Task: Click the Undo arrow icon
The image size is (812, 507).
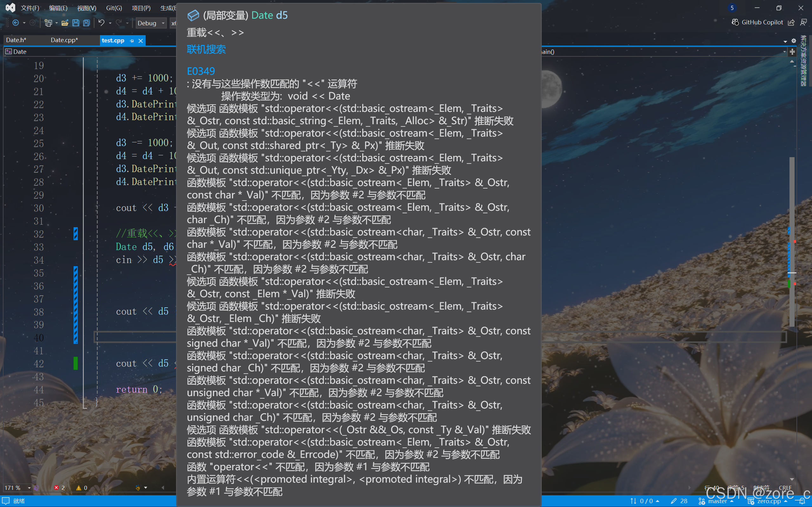Action: [101, 23]
